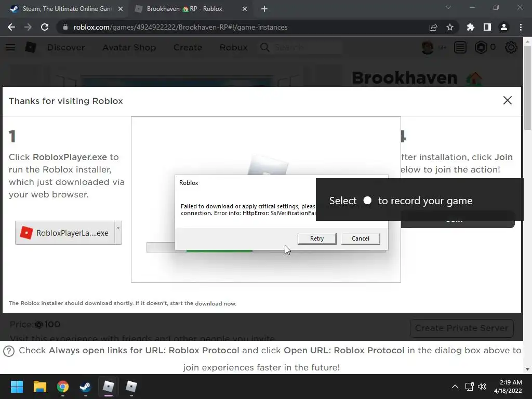Screen dimensions: 532x399
Task: Click Cancel in the Roblox error dialog
Action: tap(361, 238)
